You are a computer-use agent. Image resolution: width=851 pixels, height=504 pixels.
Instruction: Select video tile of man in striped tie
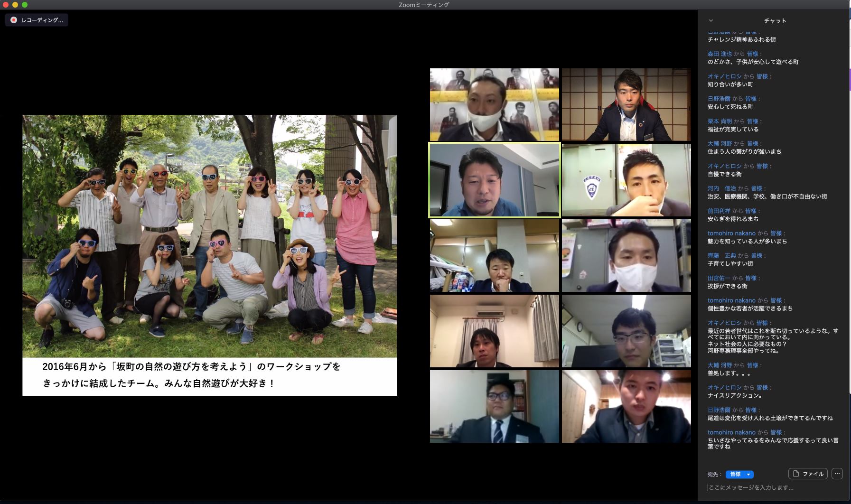pyautogui.click(x=495, y=407)
